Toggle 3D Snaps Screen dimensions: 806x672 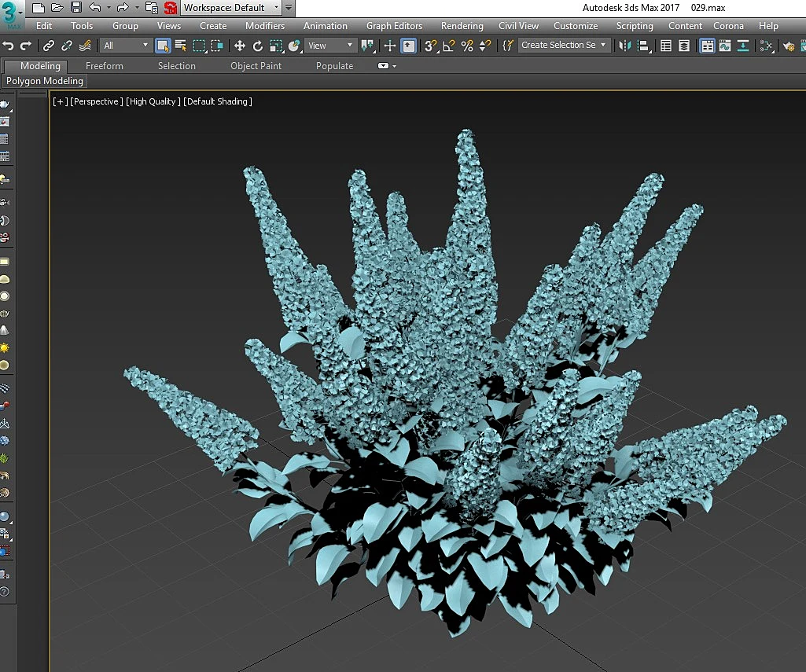pos(431,46)
